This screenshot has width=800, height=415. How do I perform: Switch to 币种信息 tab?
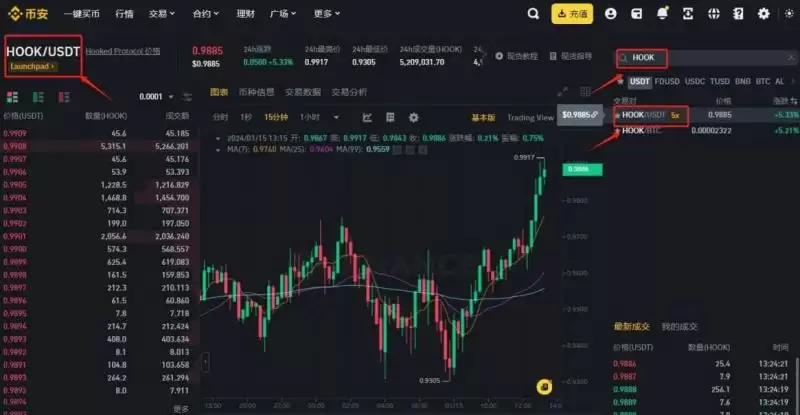(x=256, y=92)
